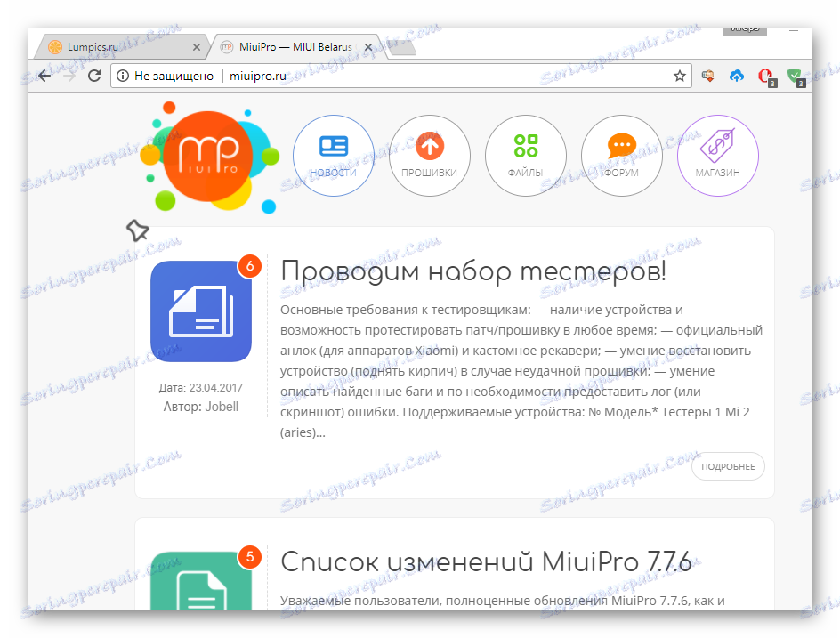The height and width of the screenshot is (638, 840).
Task: Open the МАГАЗИН shop section
Action: (x=718, y=156)
